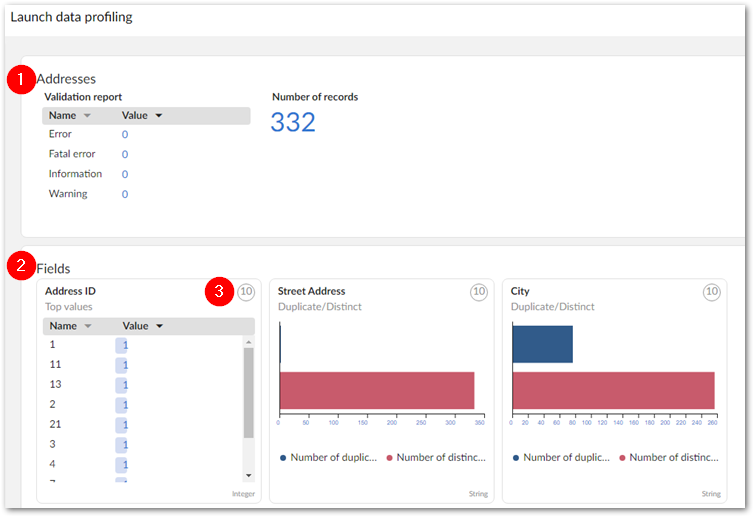Click the top count badge on Street Address card

pos(479,292)
